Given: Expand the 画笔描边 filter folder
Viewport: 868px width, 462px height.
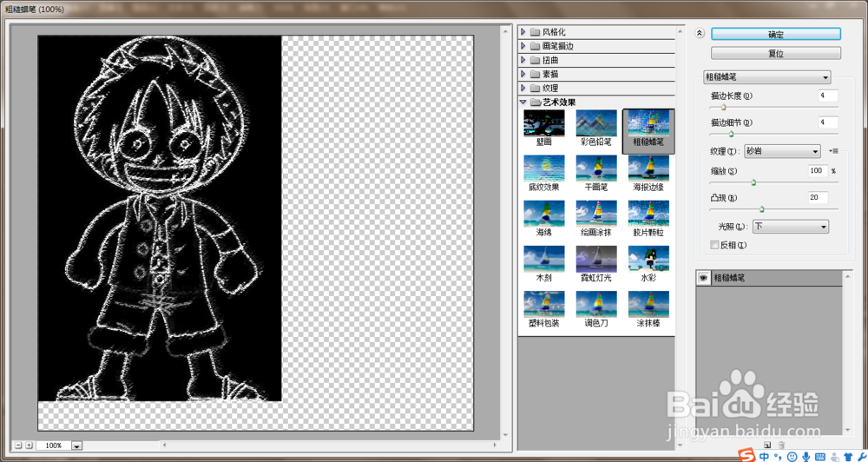Looking at the screenshot, I should 523,46.
